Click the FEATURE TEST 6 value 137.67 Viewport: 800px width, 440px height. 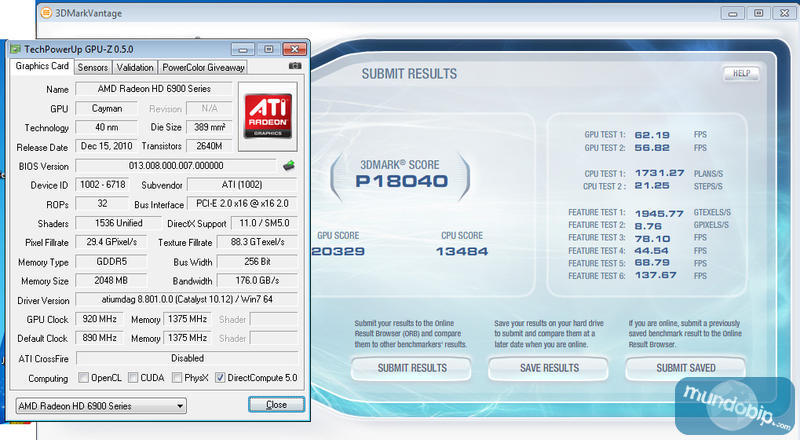click(656, 275)
